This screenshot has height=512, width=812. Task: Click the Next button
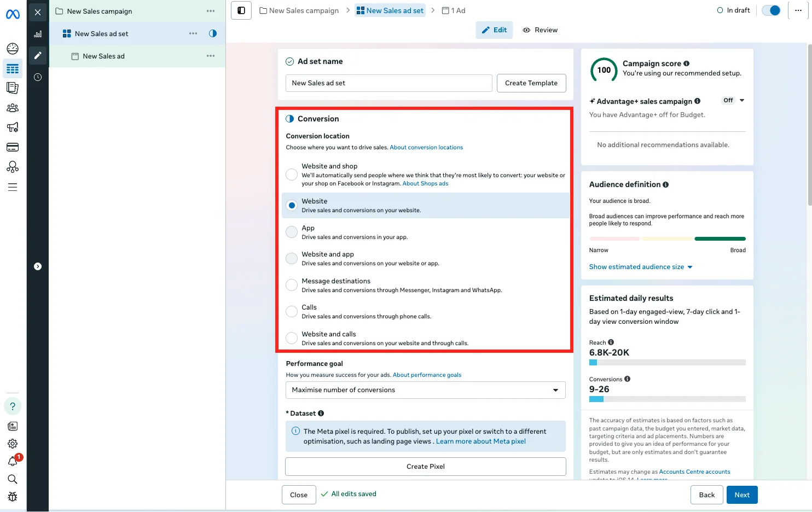(x=742, y=495)
